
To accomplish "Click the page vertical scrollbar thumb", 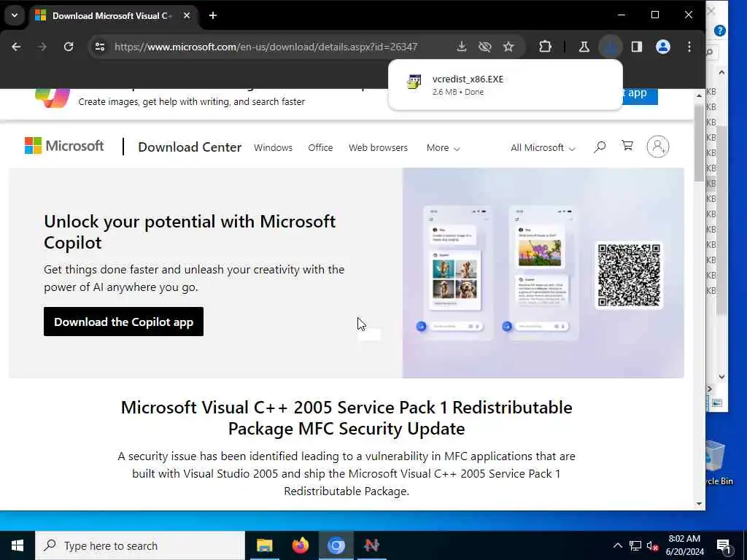I will 698,143.
